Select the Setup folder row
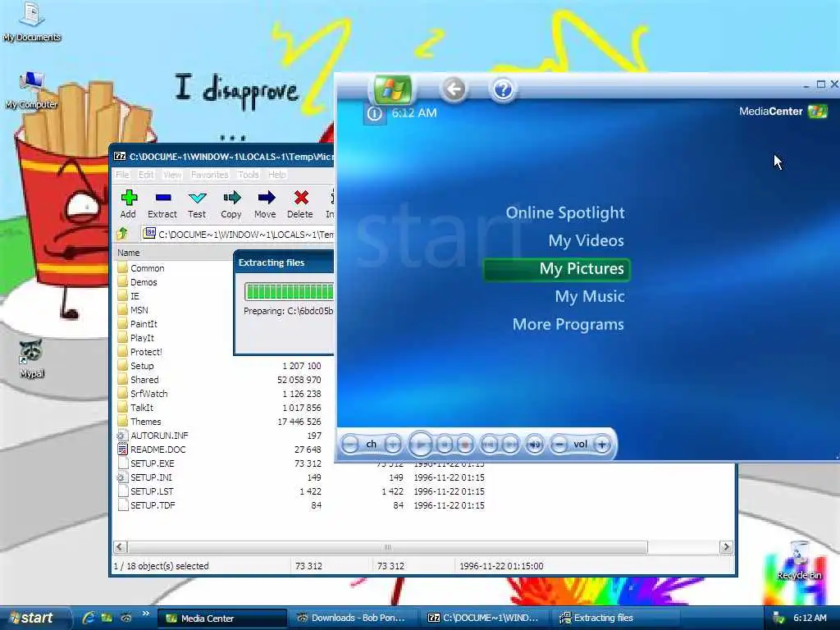This screenshot has width=840, height=630. tap(218, 366)
